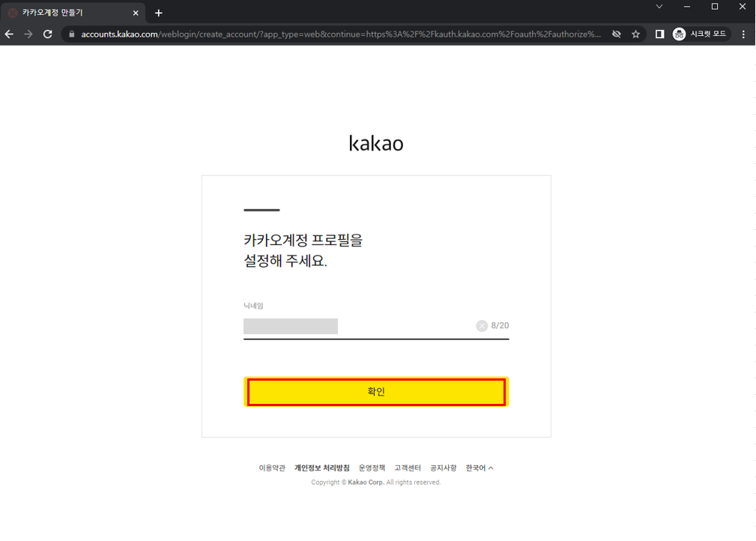
Task: Close the browser window
Action: [x=743, y=7]
